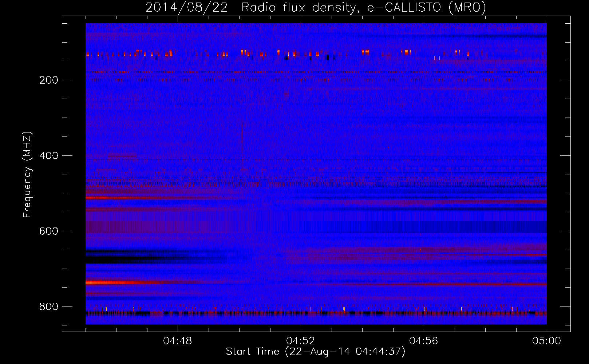Click the 05:00 time tick label
Screen dimensions: 589x364
(547, 341)
